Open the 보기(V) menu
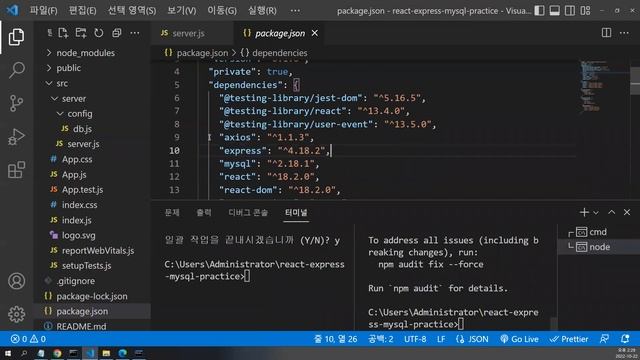The image size is (640, 360). pos(182,11)
